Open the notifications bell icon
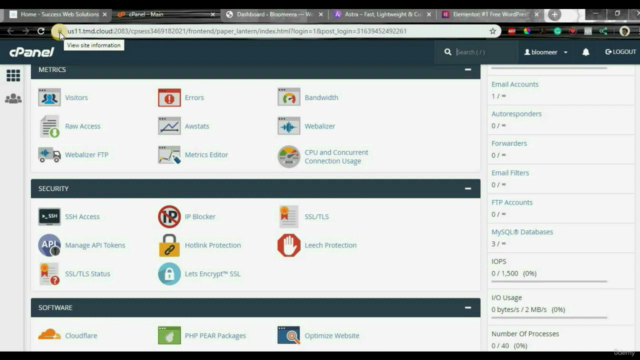 (586, 52)
